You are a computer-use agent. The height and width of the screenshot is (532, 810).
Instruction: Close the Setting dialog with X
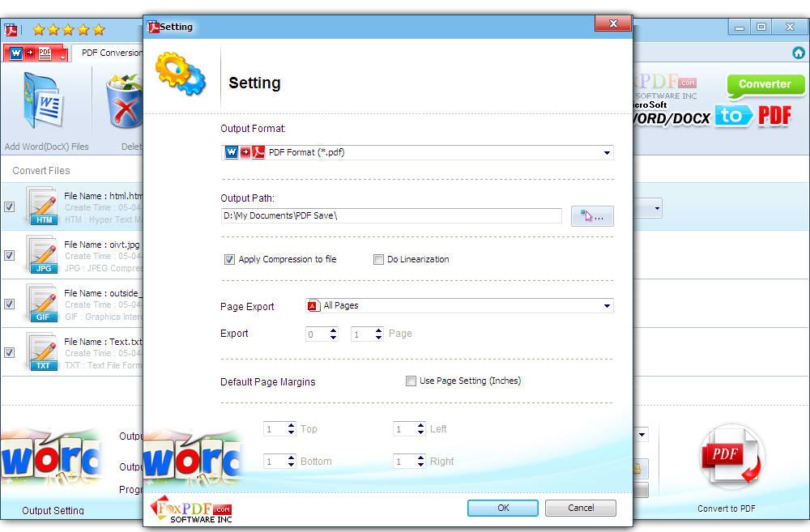613,23
